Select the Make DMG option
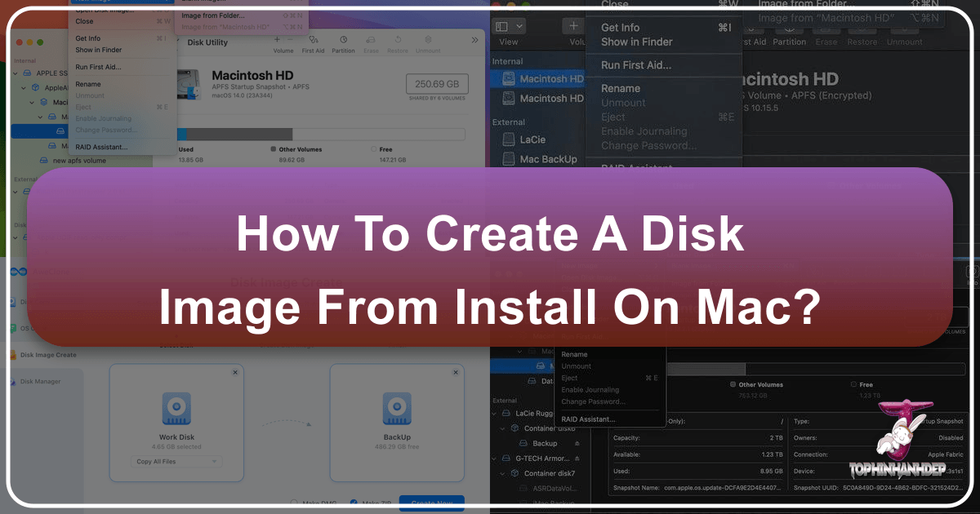This screenshot has width=980, height=514. pyautogui.click(x=293, y=503)
